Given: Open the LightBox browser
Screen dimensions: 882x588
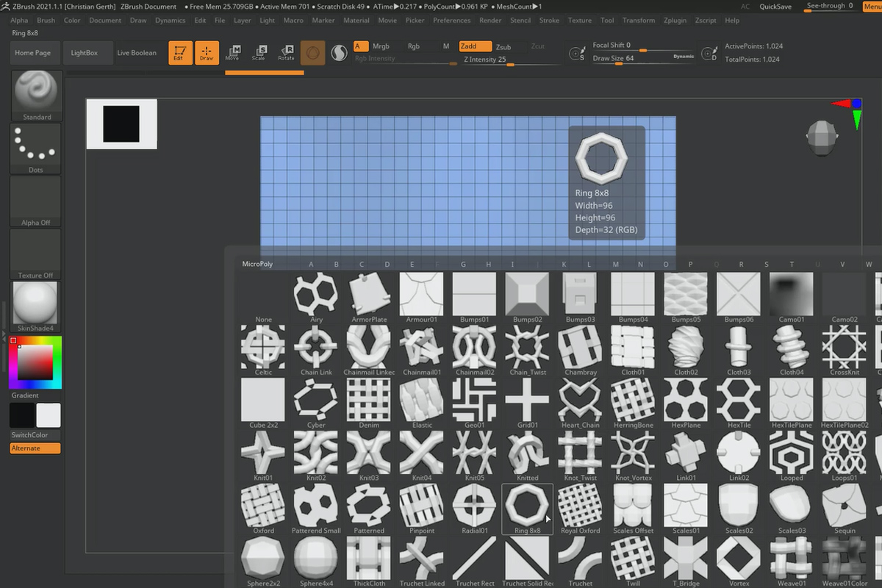Looking at the screenshot, I should tap(85, 53).
